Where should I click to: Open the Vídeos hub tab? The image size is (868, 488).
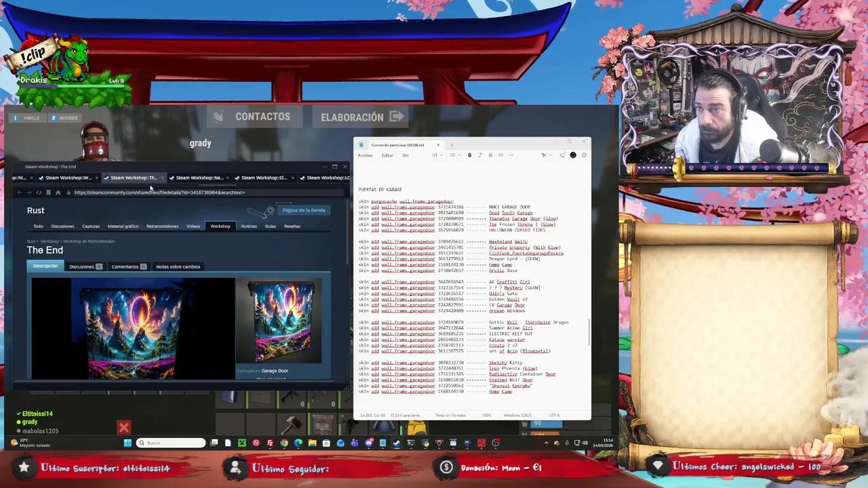click(x=193, y=226)
